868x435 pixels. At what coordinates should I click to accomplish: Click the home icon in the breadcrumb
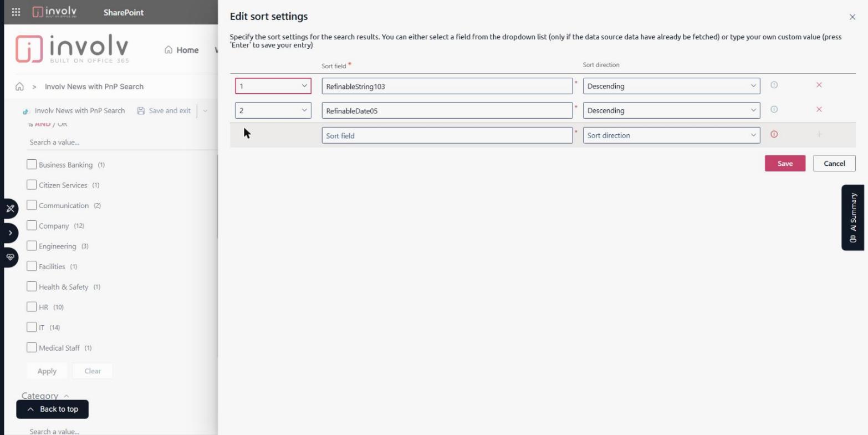point(19,87)
